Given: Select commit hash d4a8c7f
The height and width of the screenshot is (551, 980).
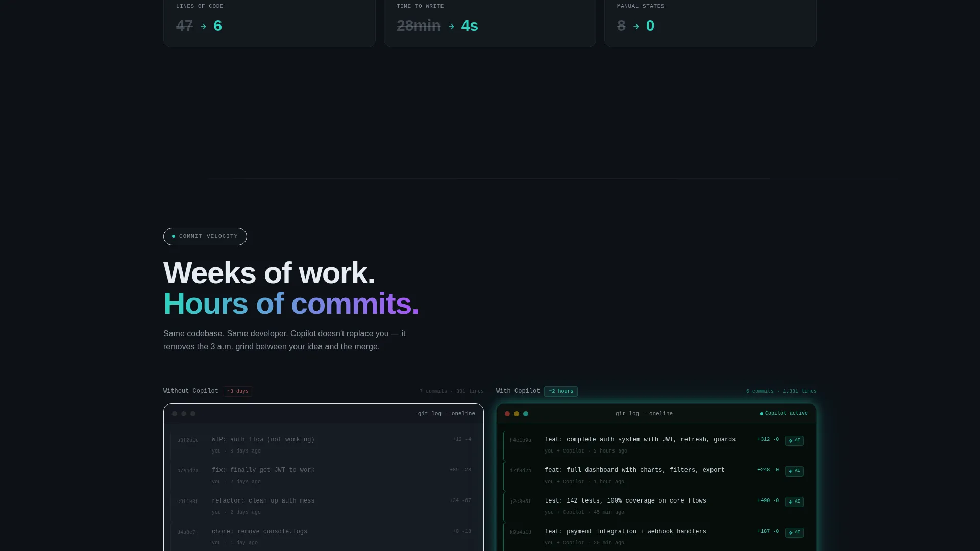Looking at the screenshot, I should pos(188,532).
